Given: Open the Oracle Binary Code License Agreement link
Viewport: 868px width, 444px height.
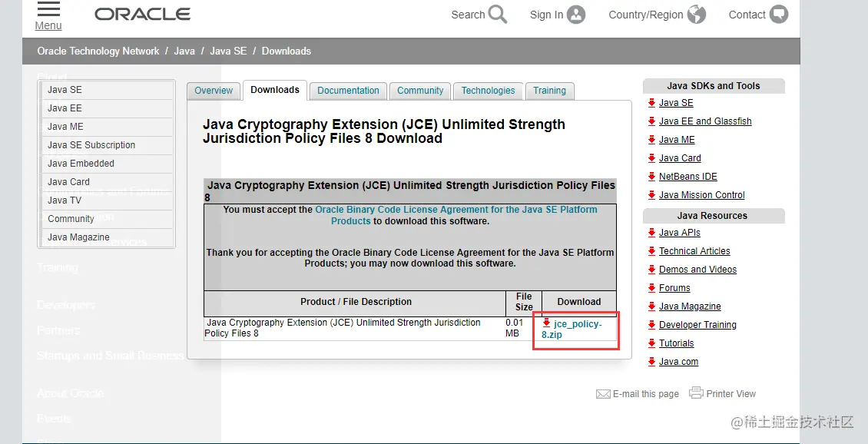Looking at the screenshot, I should tap(456, 215).
